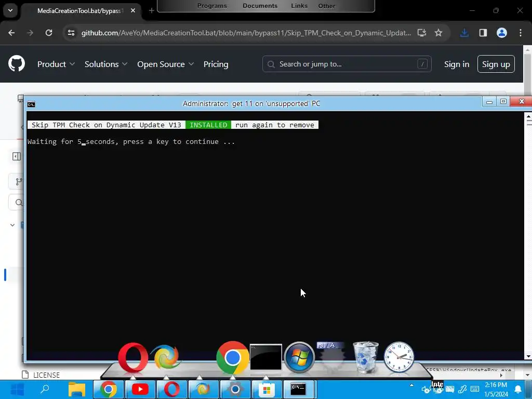Image resolution: width=532 pixels, height=399 pixels.
Task: Open the Other toolbar menu
Action: tap(327, 6)
